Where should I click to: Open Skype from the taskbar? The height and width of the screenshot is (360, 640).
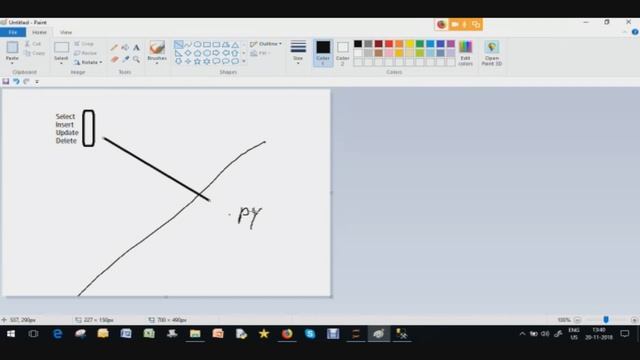[x=310, y=334]
